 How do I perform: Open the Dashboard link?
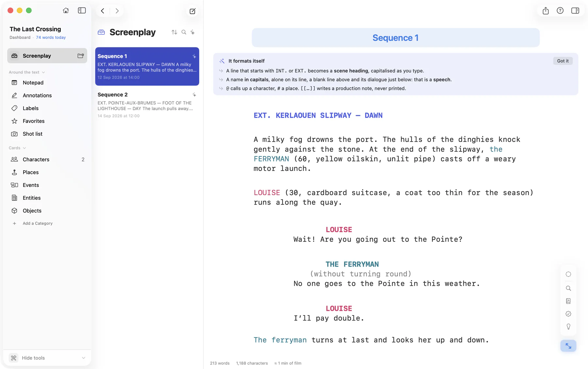[x=20, y=38]
